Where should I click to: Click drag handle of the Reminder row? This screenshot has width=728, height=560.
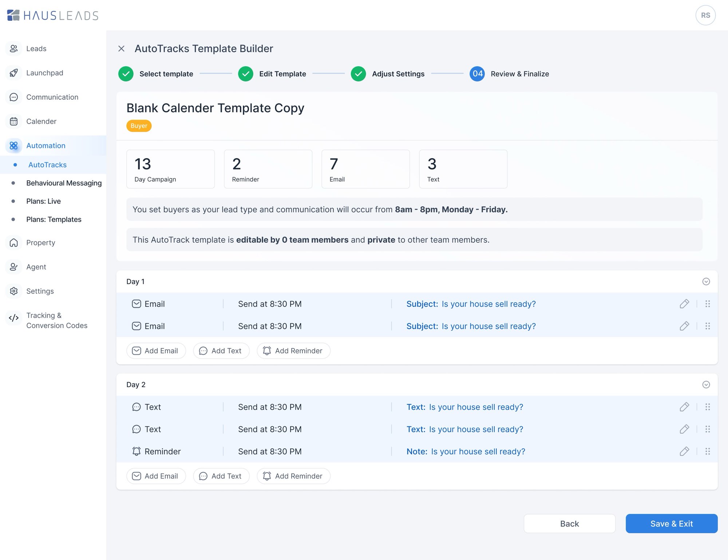(x=708, y=451)
